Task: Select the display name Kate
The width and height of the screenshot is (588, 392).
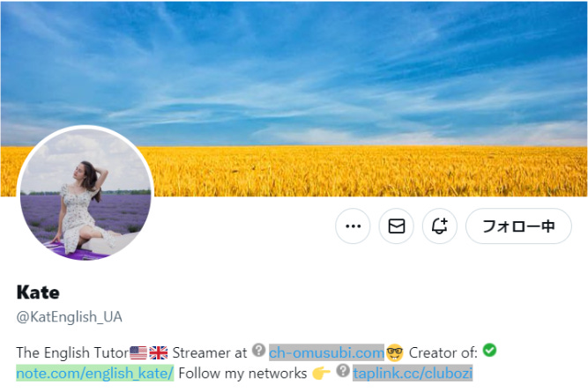Action: coord(38,292)
